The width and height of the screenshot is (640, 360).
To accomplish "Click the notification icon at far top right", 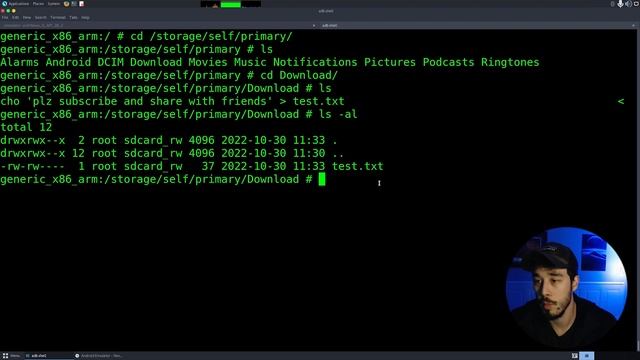I will (636, 4).
